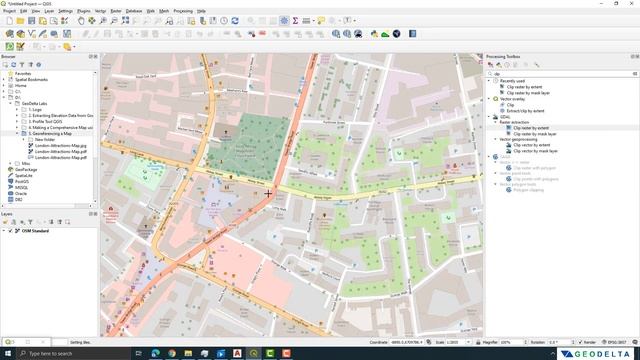
Task: Click the Zoom Full extent icon
Action: point(125,21)
